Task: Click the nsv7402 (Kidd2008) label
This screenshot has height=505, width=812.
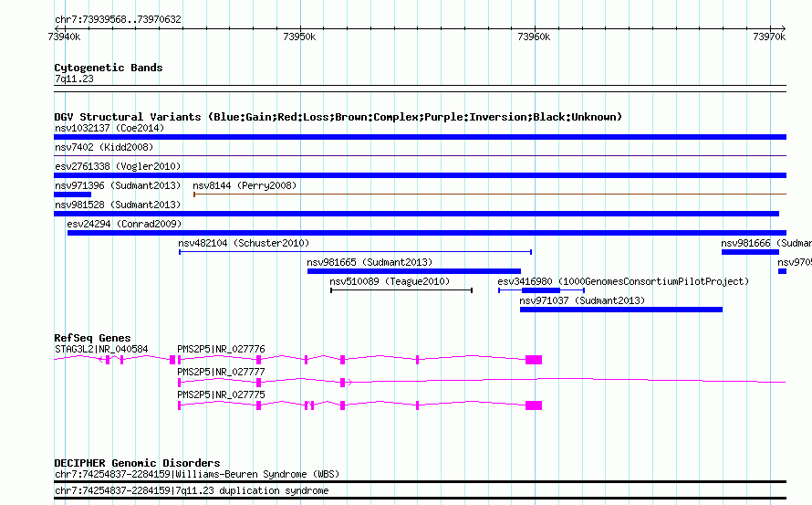Action: tap(104, 147)
